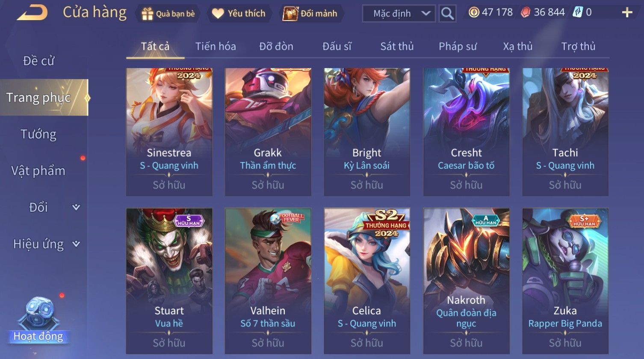Open the Stuart Vua hề skin card

[x=169, y=281]
